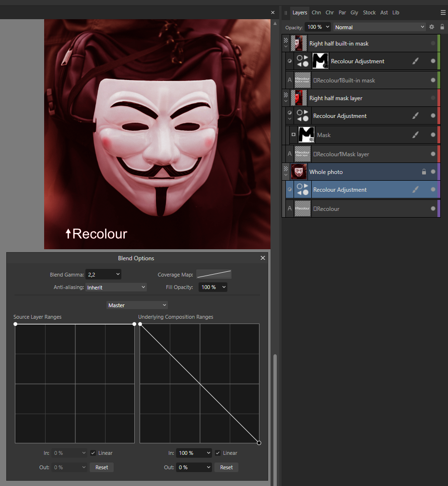Open Anti-aliasing Inherit dropdown
This screenshot has height=486, width=448.
(116, 287)
